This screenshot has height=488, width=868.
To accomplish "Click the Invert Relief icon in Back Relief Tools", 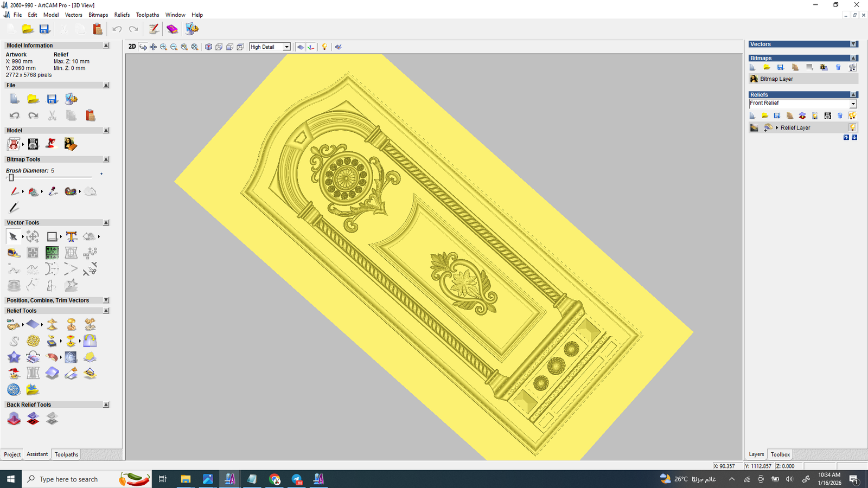I will click(x=33, y=419).
